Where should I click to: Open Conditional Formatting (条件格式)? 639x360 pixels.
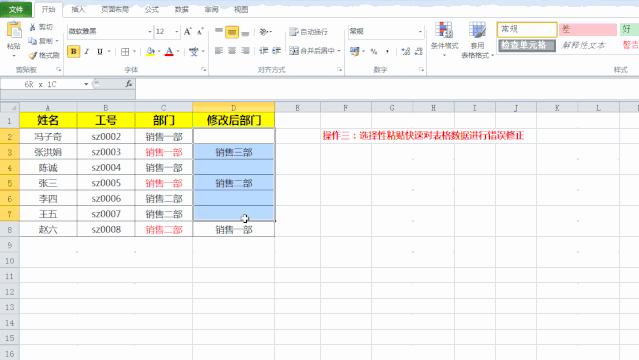point(444,39)
